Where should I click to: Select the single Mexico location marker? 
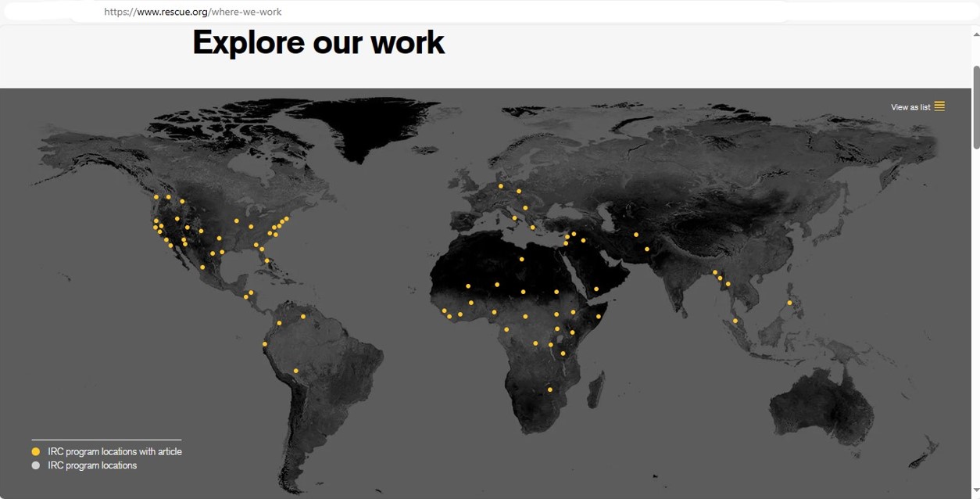point(202,267)
